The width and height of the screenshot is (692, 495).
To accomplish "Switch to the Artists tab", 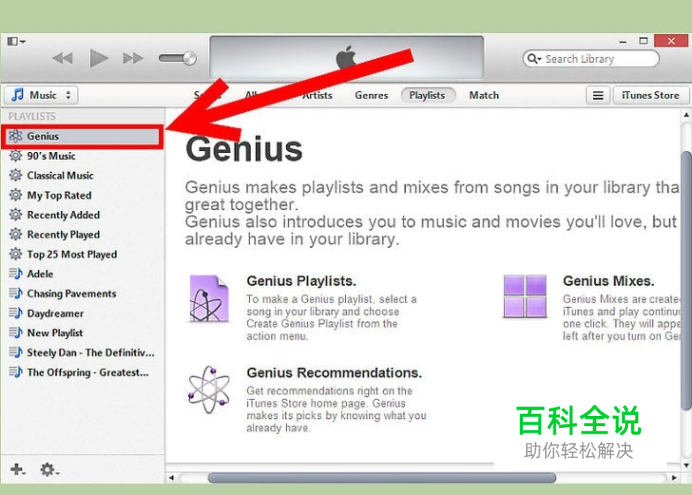I will (x=317, y=95).
